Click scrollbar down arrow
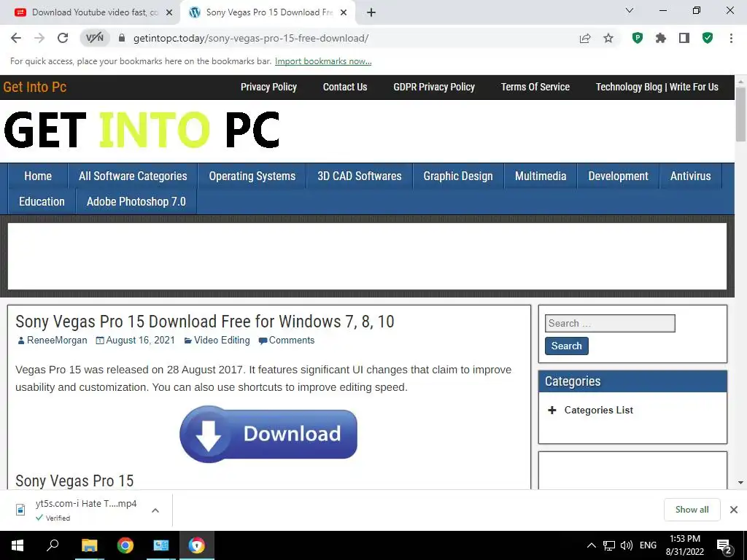The height and width of the screenshot is (560, 747). pyautogui.click(x=740, y=483)
